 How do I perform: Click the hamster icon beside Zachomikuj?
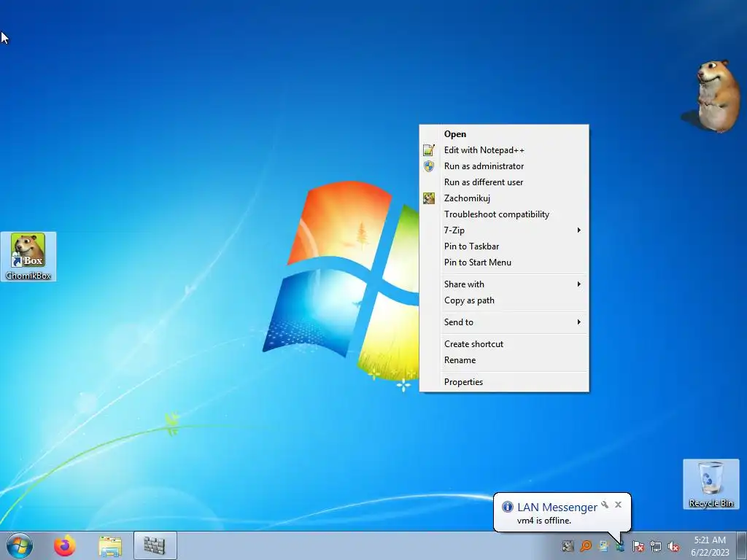click(429, 198)
